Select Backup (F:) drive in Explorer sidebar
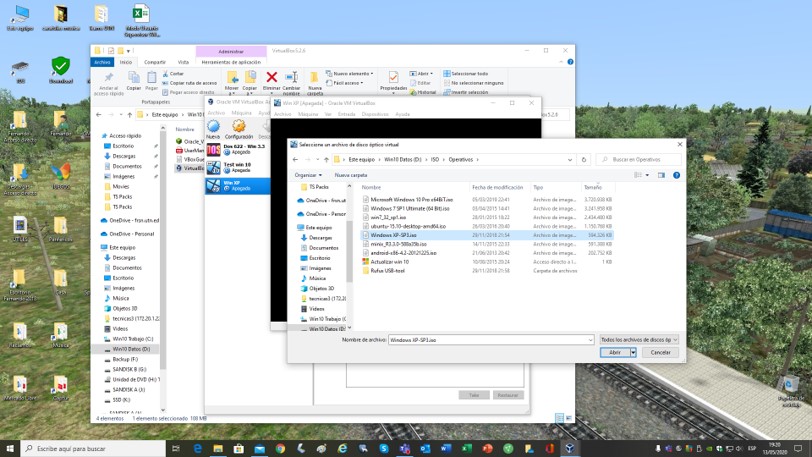 (121, 359)
